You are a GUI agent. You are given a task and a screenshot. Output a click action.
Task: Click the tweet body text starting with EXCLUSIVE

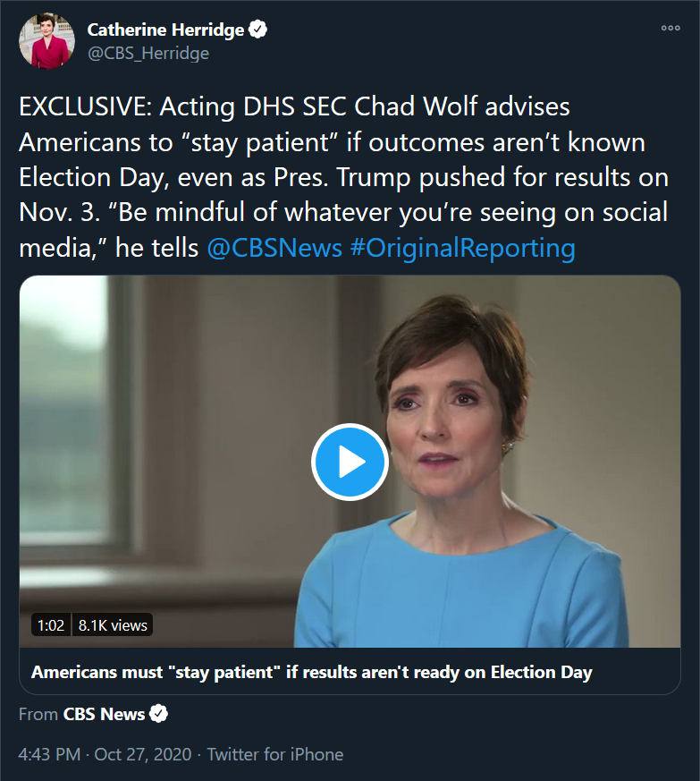pos(343,177)
